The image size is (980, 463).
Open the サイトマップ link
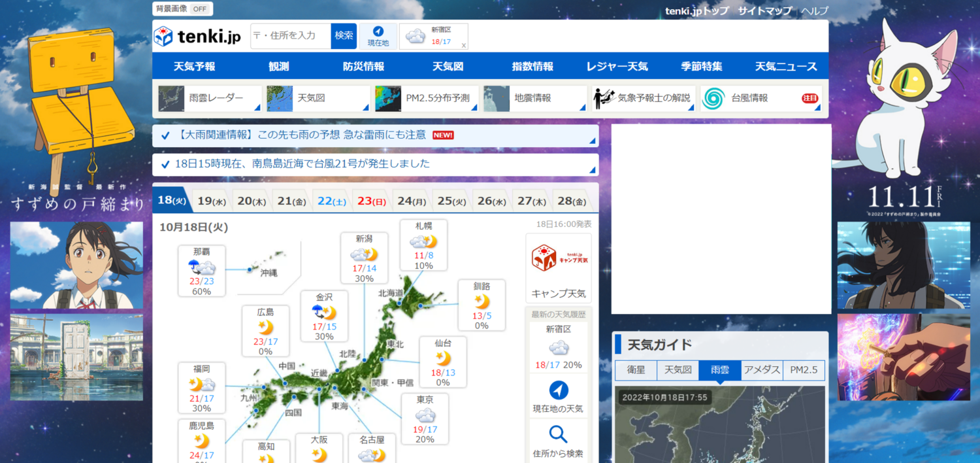coord(764,10)
